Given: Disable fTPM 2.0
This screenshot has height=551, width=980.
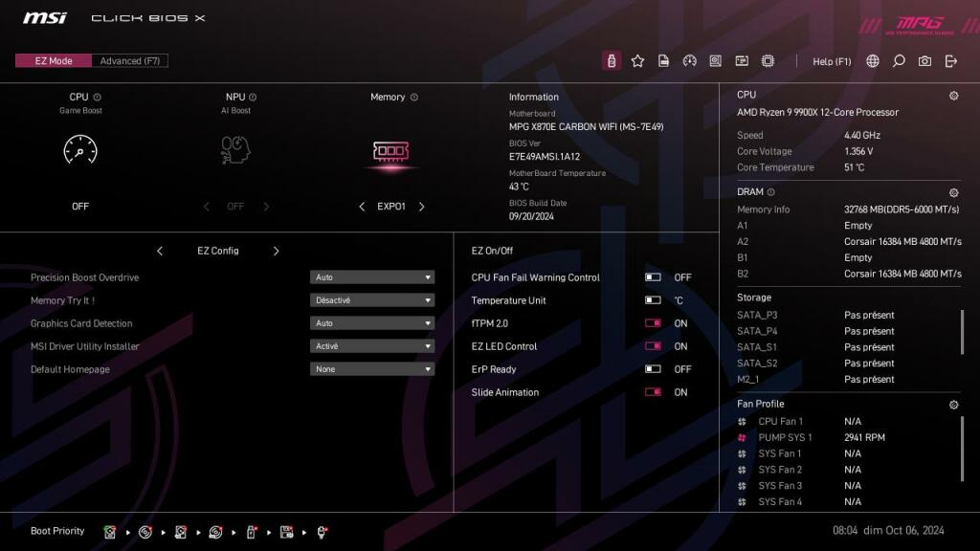Looking at the screenshot, I should click(x=652, y=322).
